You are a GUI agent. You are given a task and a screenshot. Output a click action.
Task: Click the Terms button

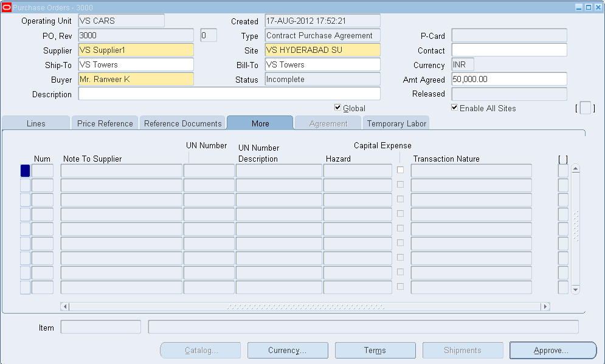click(375, 350)
